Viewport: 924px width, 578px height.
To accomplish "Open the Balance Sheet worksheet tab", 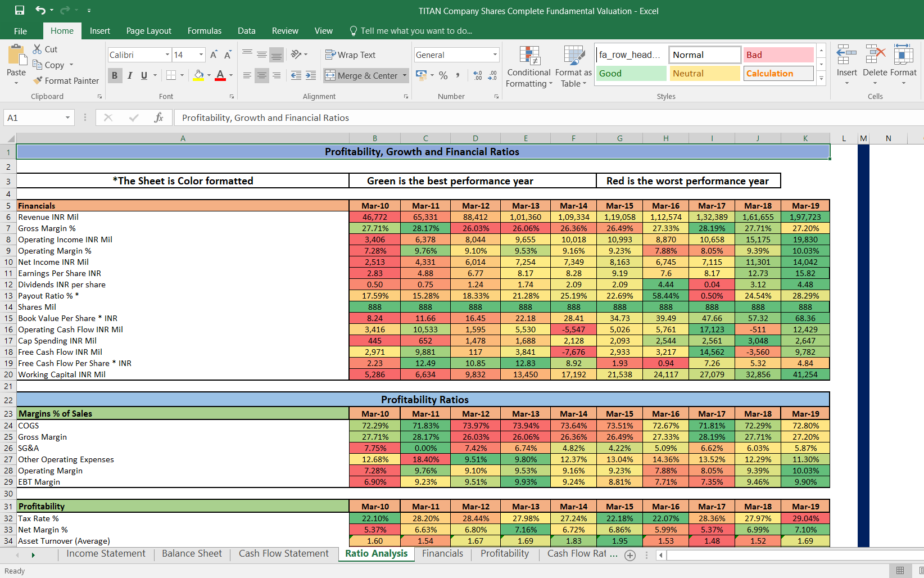I will point(192,553).
